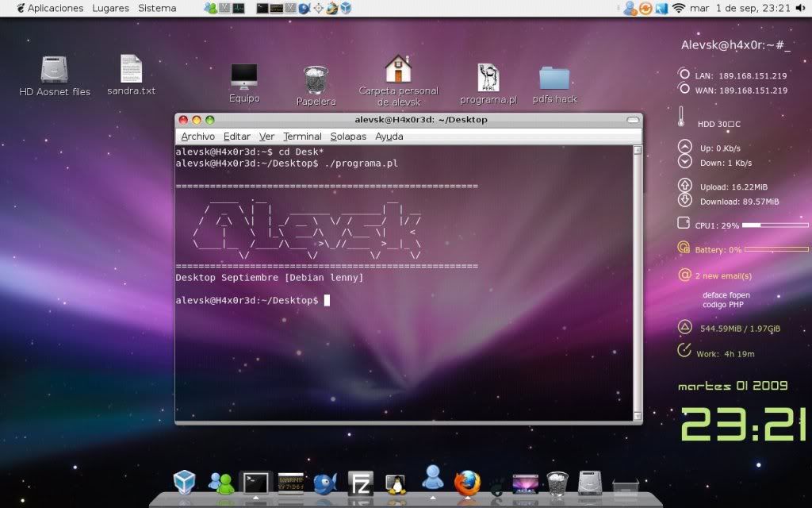Open the Papelera trash on desktop
The image size is (812, 508).
(316, 80)
